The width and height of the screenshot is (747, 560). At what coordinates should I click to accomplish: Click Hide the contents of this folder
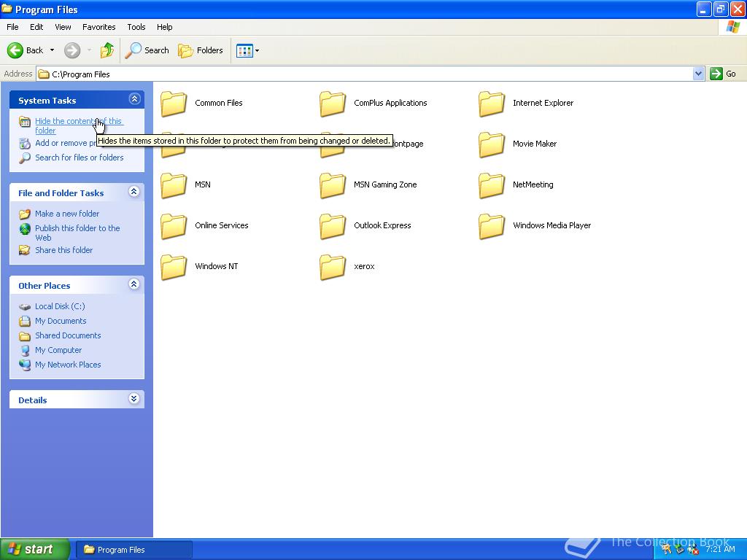[79, 125]
